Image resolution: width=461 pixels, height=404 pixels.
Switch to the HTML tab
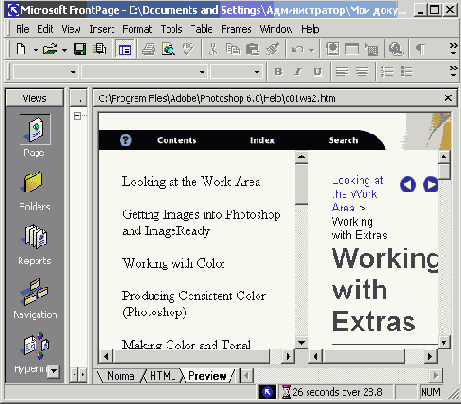(163, 376)
